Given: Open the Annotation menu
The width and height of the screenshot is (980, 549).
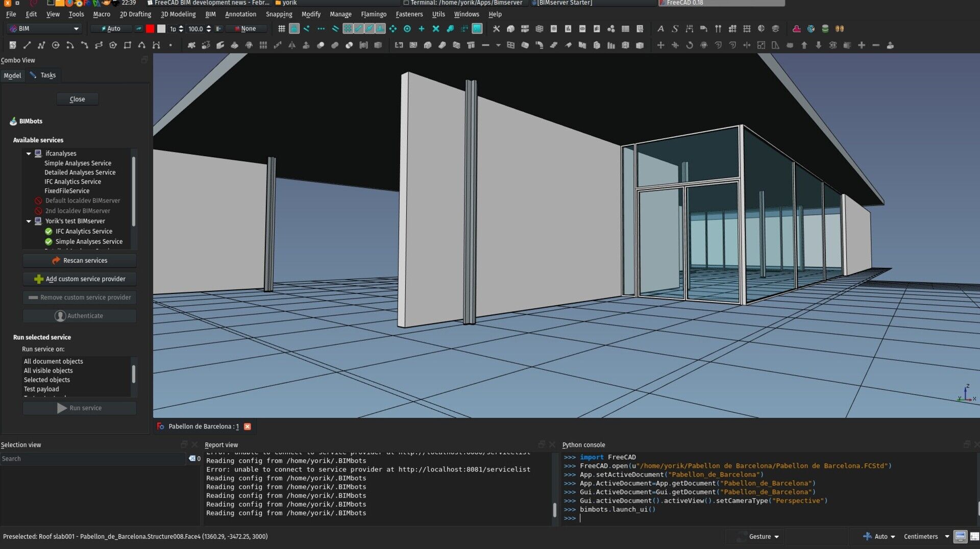Looking at the screenshot, I should [240, 14].
